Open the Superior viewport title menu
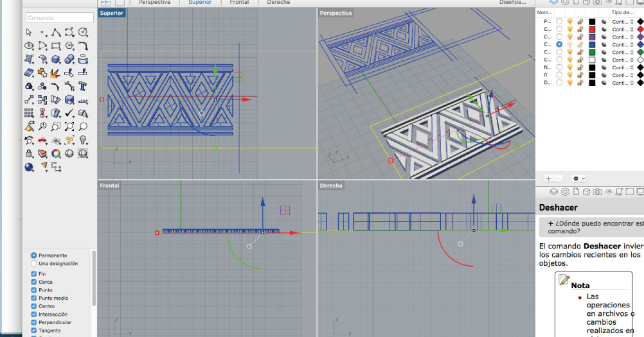This screenshot has height=337, width=644. (112, 13)
